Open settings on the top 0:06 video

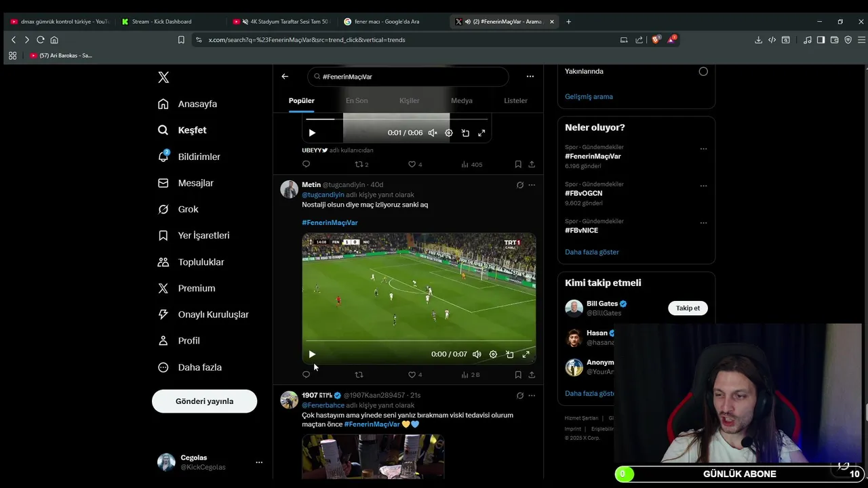click(449, 133)
